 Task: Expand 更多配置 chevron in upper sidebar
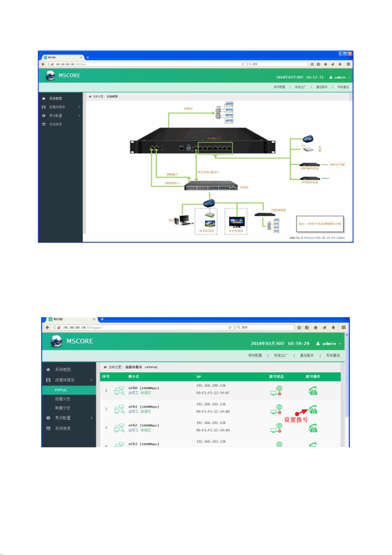pos(79,116)
